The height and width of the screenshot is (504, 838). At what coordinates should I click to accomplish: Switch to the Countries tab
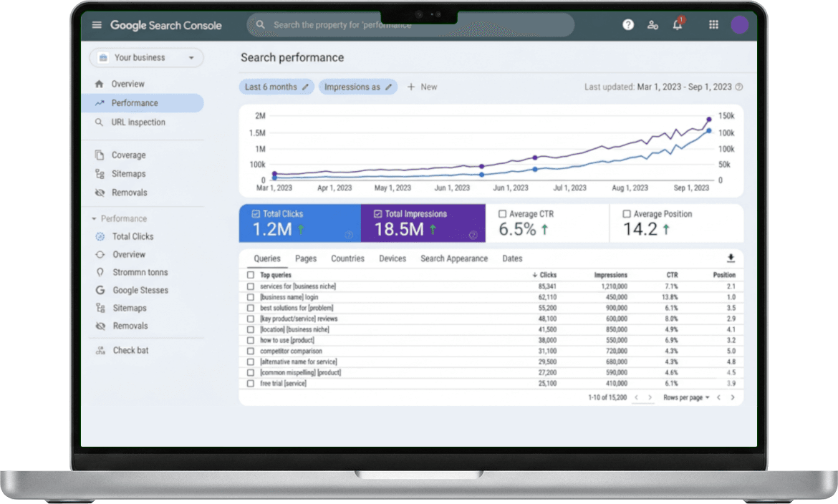347,258
